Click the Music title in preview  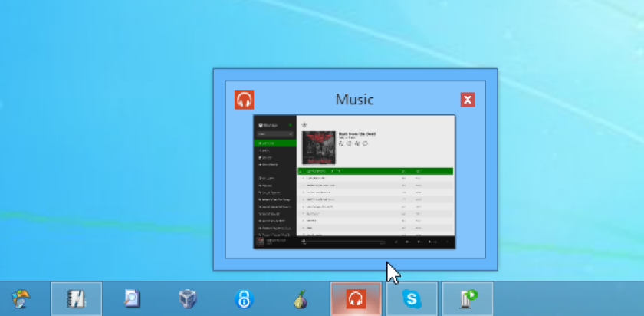(x=354, y=100)
